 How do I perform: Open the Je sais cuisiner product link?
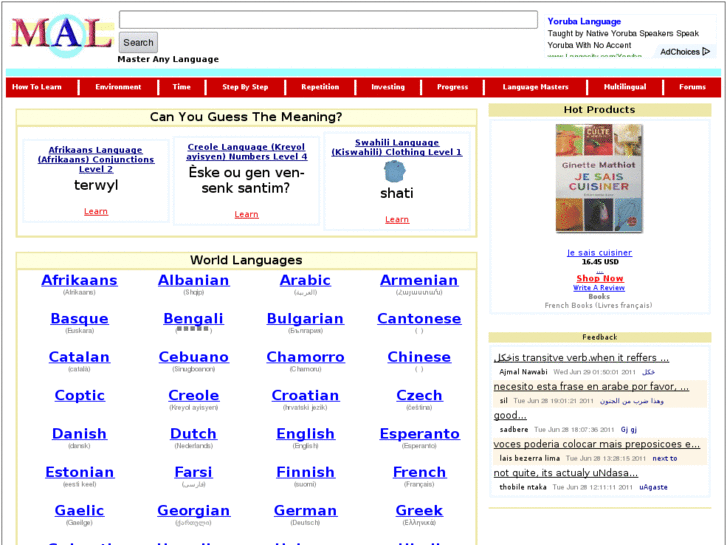(599, 253)
